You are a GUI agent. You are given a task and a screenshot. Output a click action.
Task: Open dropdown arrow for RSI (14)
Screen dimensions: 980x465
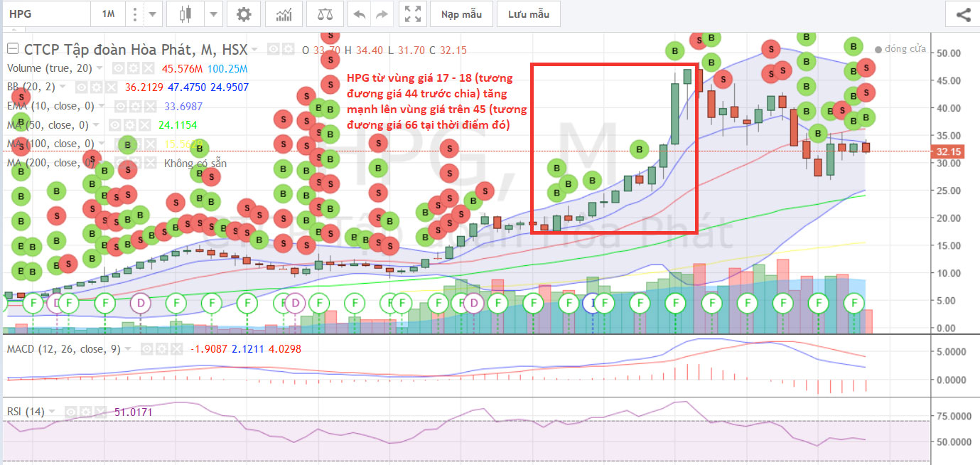51,412
